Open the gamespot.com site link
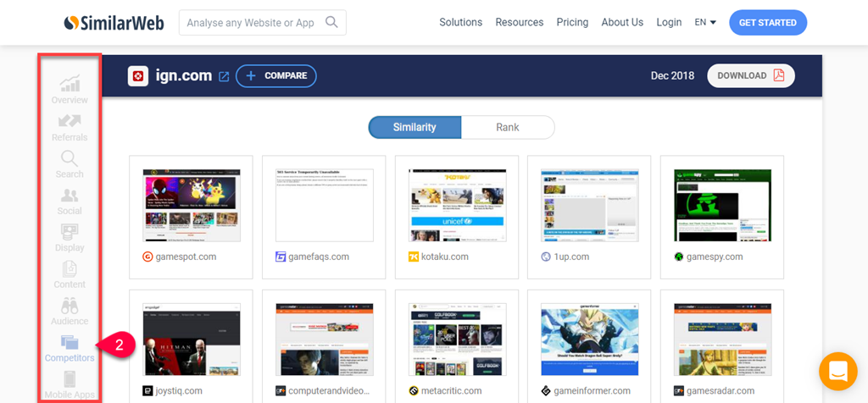This screenshot has height=403, width=868. point(186,257)
